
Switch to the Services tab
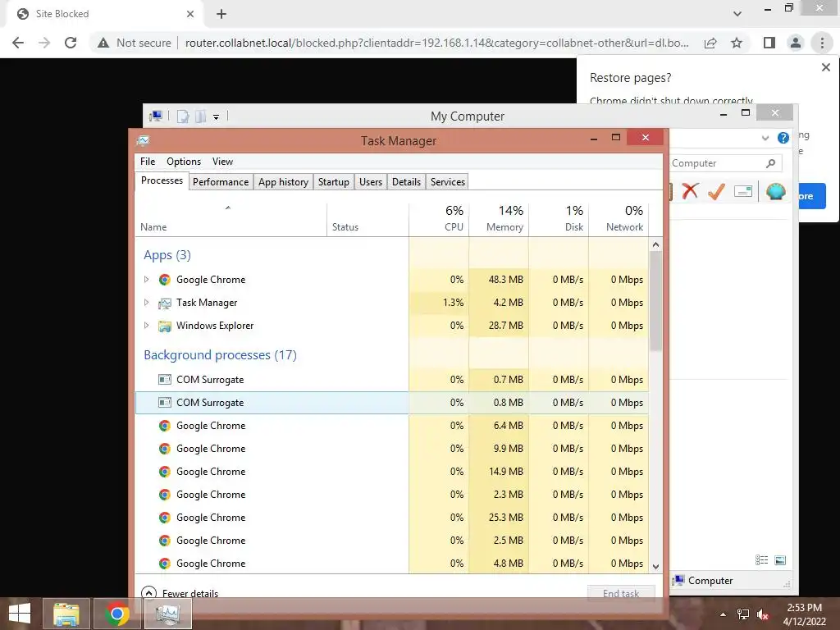click(x=447, y=182)
